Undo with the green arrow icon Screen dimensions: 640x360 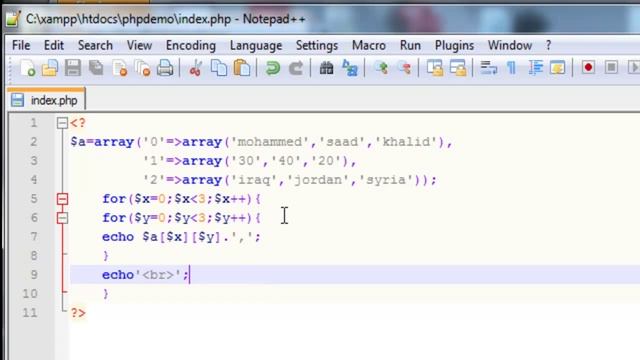click(273, 68)
